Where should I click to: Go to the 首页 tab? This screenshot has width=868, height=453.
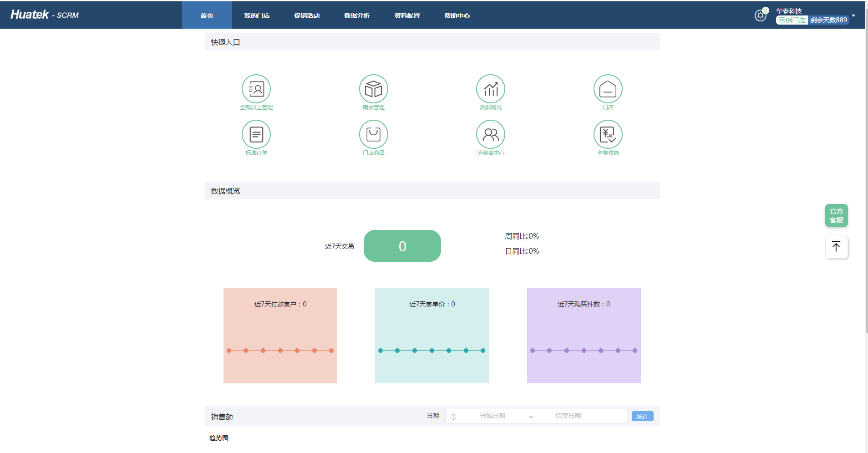[207, 15]
